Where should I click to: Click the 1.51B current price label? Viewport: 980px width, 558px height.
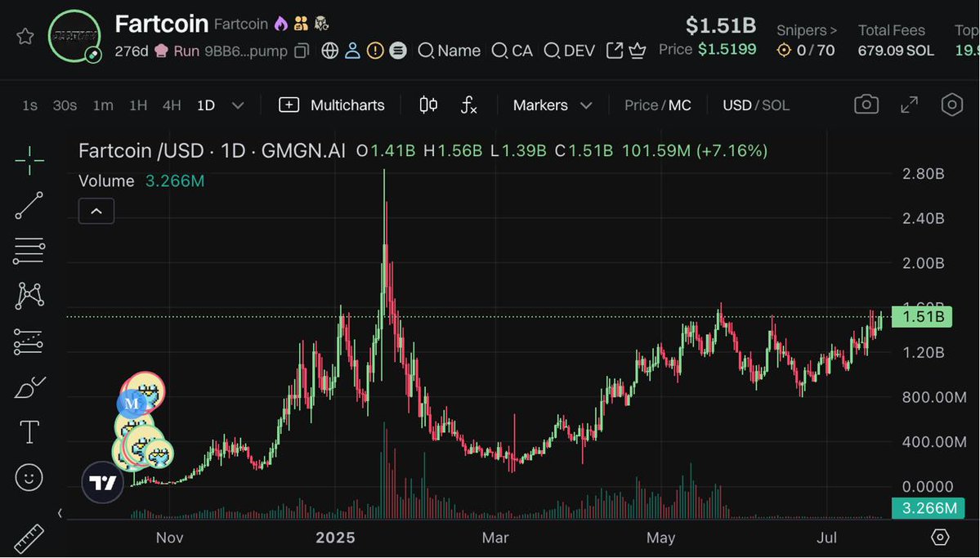click(922, 317)
